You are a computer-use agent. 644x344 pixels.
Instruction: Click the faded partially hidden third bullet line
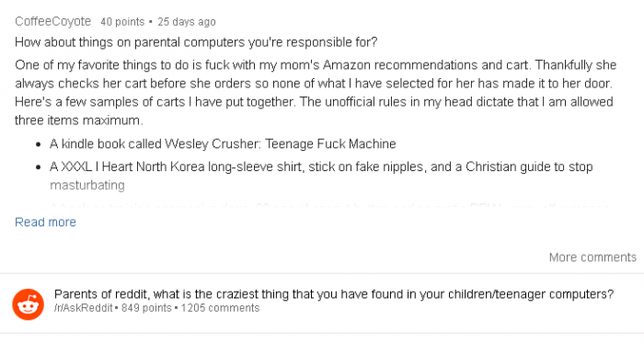pyautogui.click(x=328, y=204)
